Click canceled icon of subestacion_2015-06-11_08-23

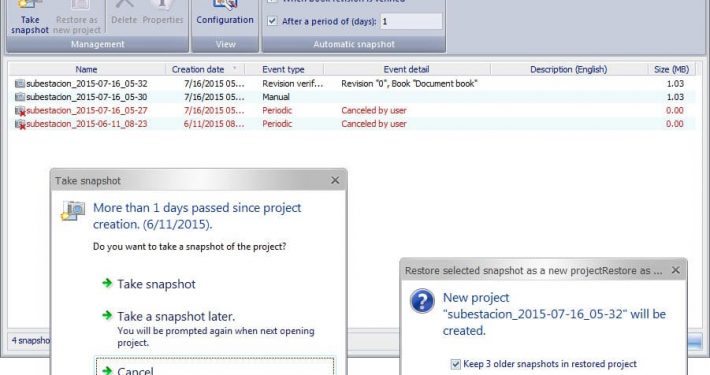tap(20, 125)
